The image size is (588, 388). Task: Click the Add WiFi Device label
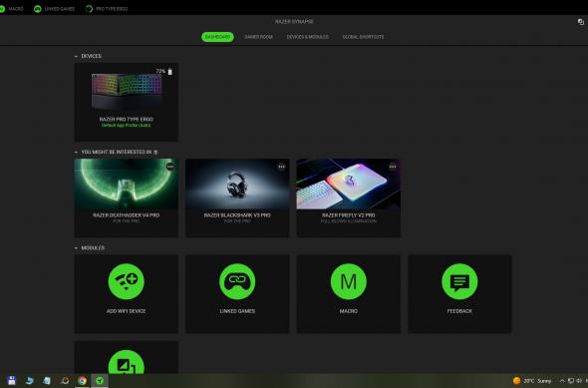click(x=126, y=311)
